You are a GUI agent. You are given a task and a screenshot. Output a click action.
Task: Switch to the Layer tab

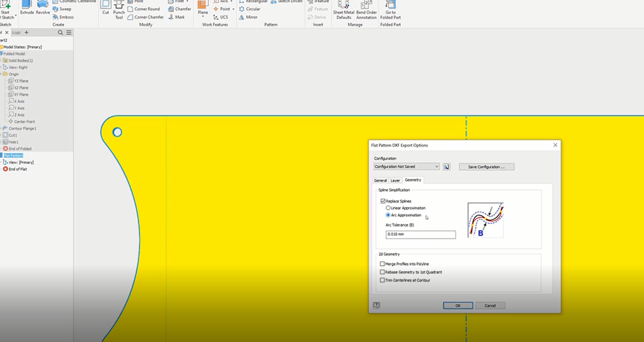(395, 181)
